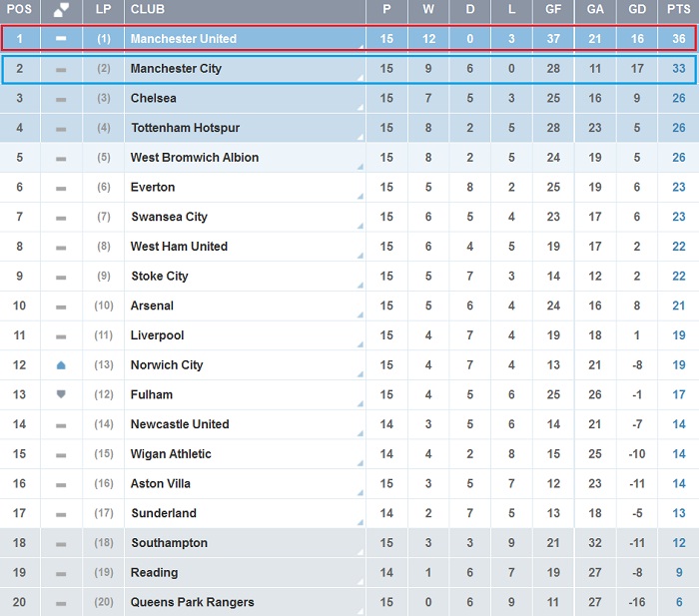The image size is (699, 616).
Task: Expand the Southampton row corner triangle
Action: [x=360, y=552]
